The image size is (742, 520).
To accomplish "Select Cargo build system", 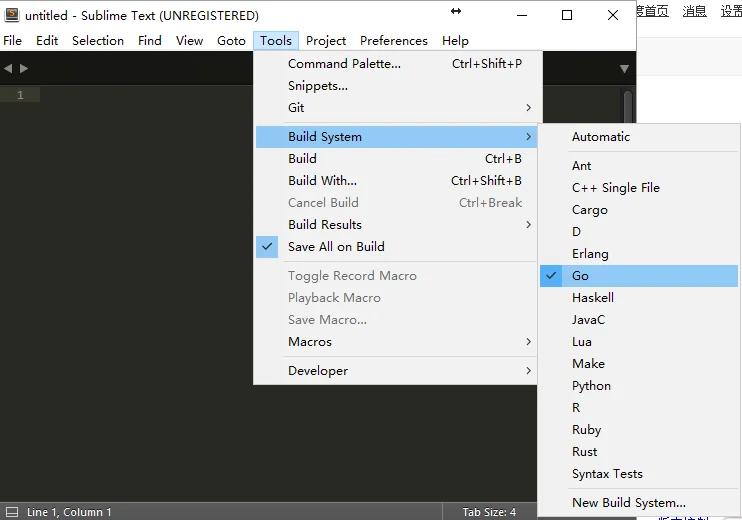I will [639, 210].
